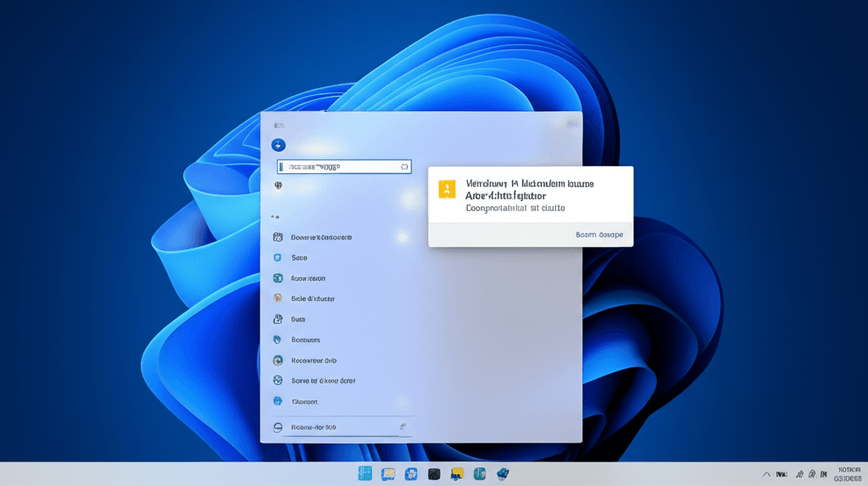Open the 'Sorve te d kene dorer' entry icon
Screen dimensions: 868x486
tap(278, 381)
